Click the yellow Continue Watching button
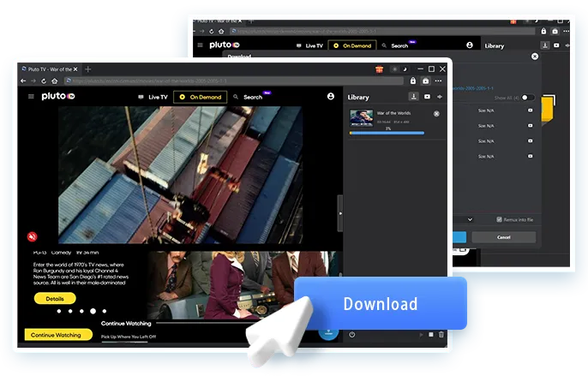This screenshot has width=588, height=376. (x=58, y=335)
